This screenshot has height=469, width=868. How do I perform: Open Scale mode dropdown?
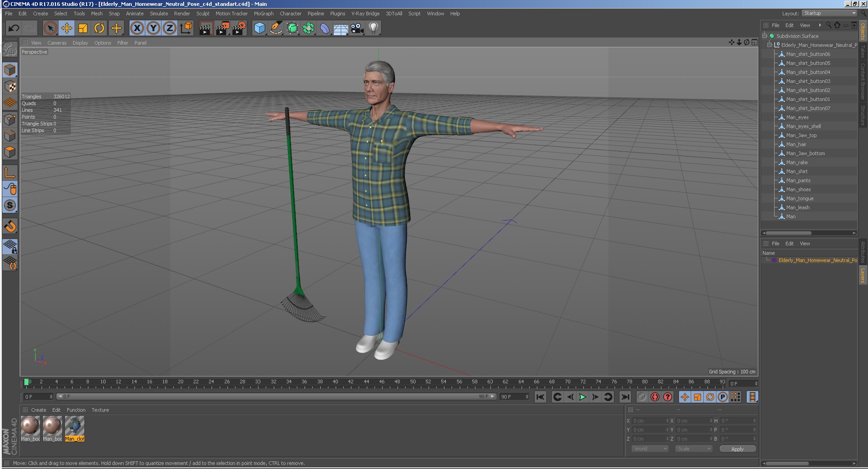click(693, 449)
